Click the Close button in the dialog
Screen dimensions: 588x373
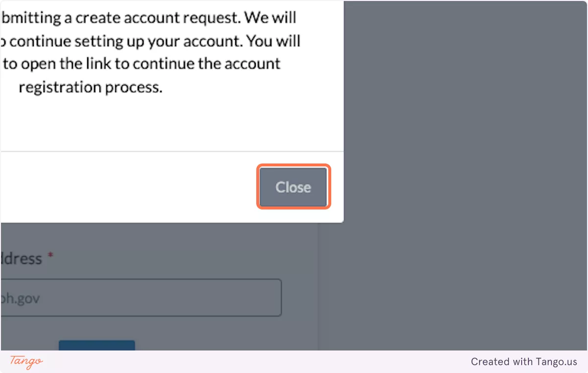point(293,187)
